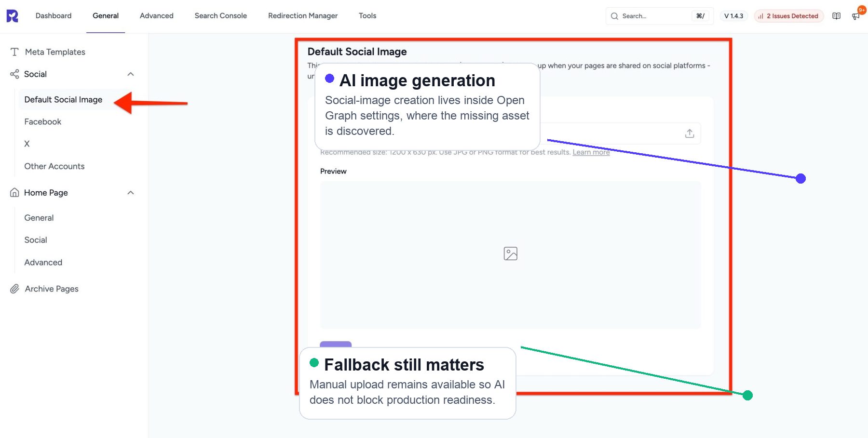
Task: Open announcements megaphone icon
Action: tap(856, 16)
